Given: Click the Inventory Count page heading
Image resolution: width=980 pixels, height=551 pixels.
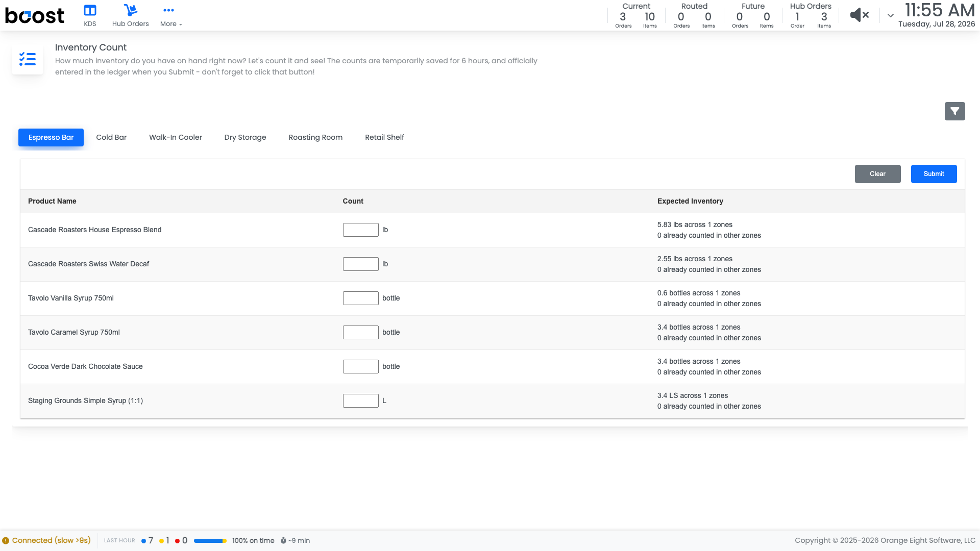Looking at the screenshot, I should [x=91, y=47].
